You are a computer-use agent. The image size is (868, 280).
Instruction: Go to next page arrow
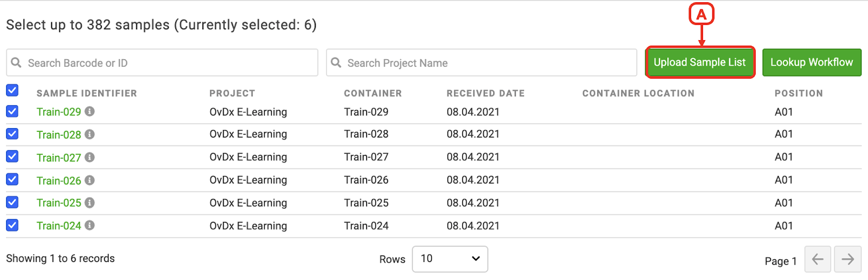(847, 259)
